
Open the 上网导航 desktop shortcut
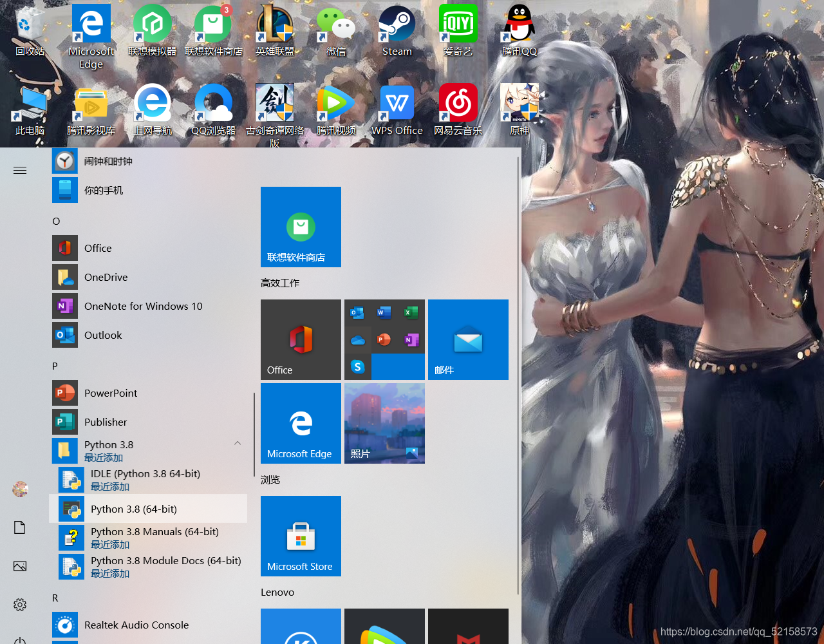tap(153, 111)
